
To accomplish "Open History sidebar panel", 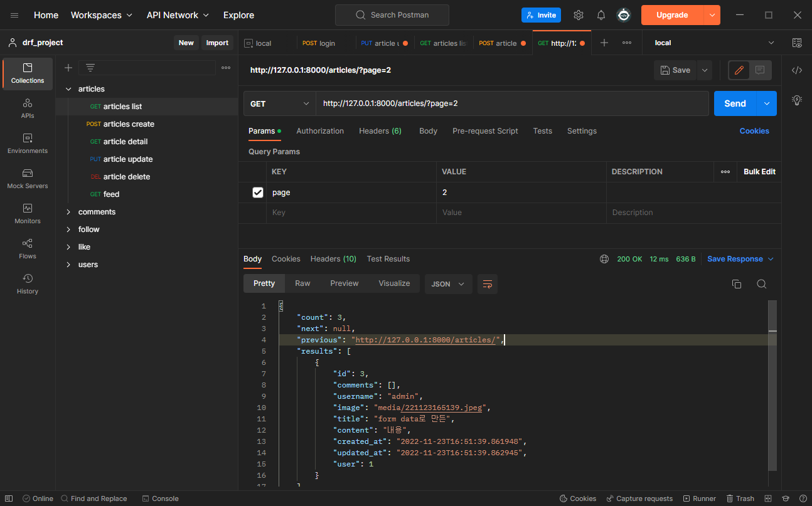I will coord(28,284).
